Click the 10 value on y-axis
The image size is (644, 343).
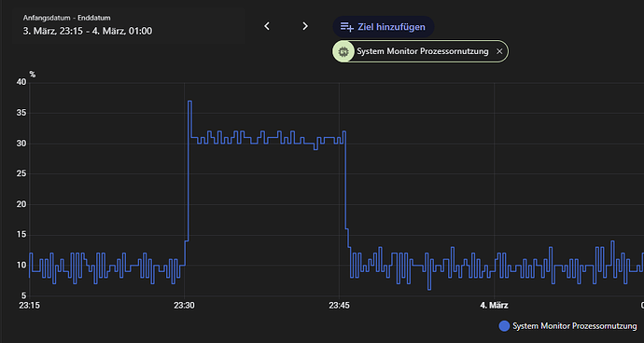22,266
